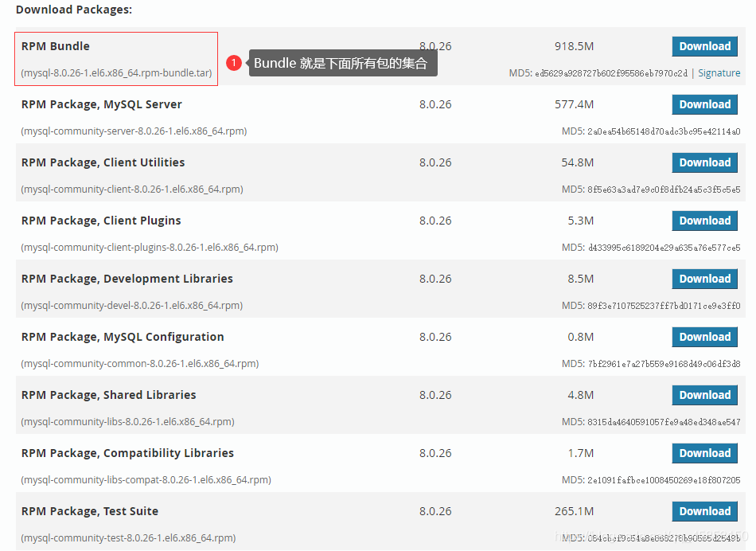
Task: Click version 8.0.26 in Test Suite row
Action: point(435,511)
